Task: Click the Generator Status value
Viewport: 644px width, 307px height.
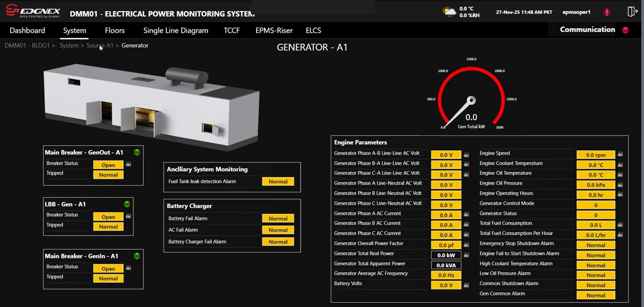Action: [596, 215]
